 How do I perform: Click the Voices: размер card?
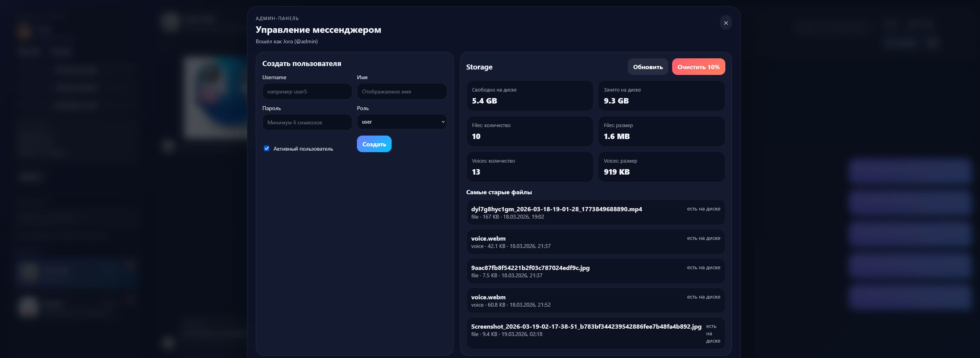(x=661, y=167)
